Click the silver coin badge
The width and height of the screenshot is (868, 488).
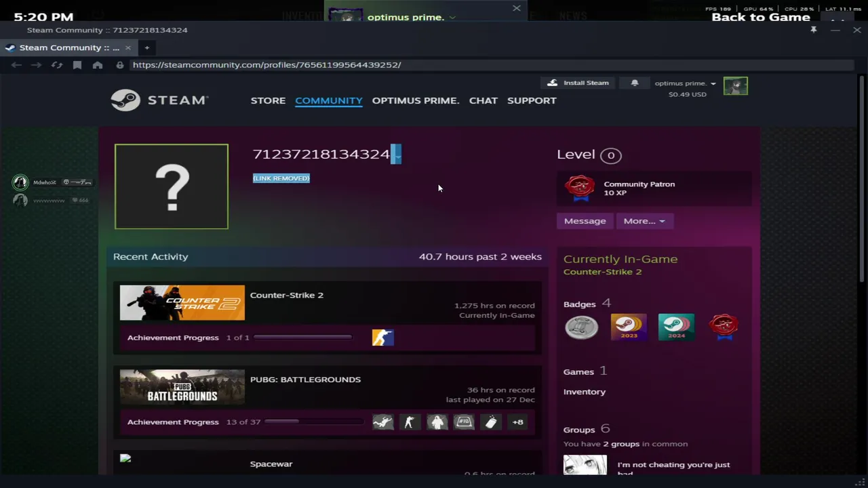tap(581, 327)
